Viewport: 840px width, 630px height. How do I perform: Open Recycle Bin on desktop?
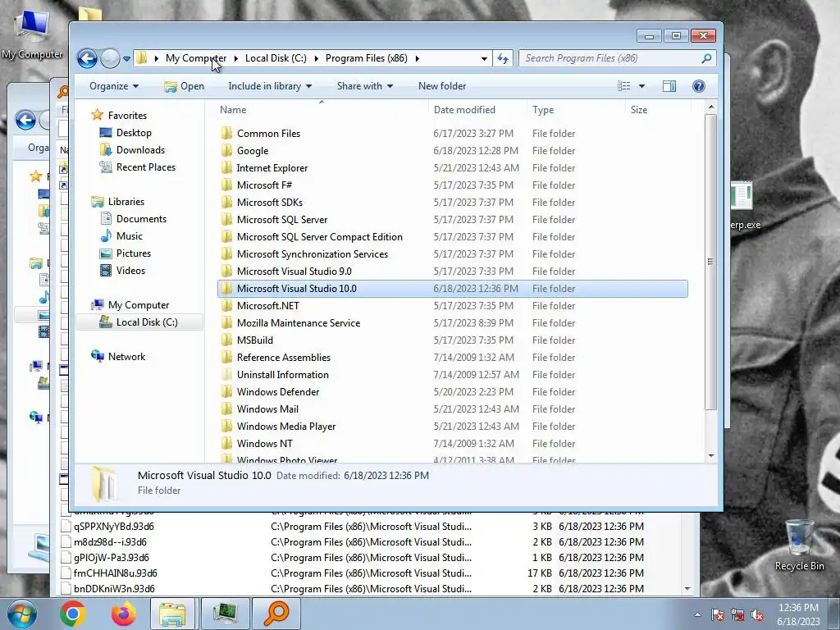[x=799, y=546]
